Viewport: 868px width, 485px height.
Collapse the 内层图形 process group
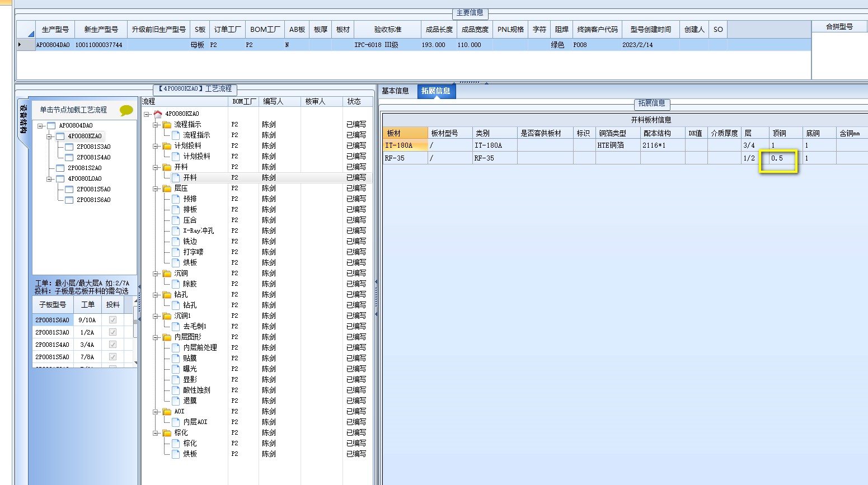pos(156,337)
